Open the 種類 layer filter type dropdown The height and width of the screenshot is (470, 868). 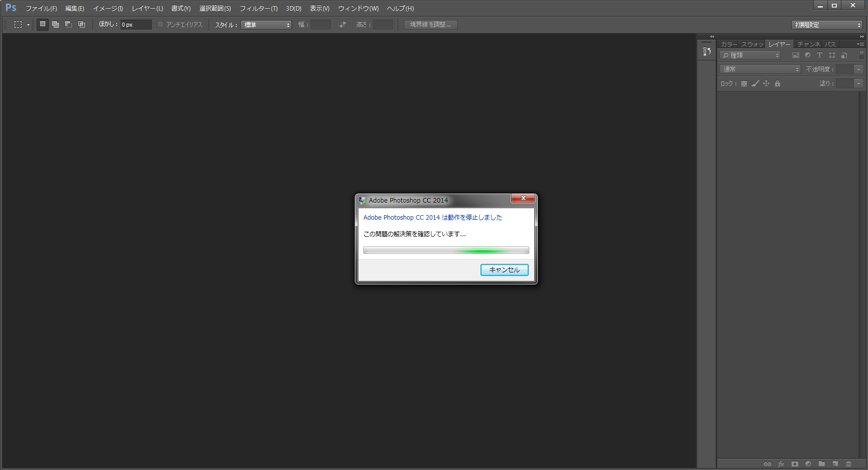point(750,55)
